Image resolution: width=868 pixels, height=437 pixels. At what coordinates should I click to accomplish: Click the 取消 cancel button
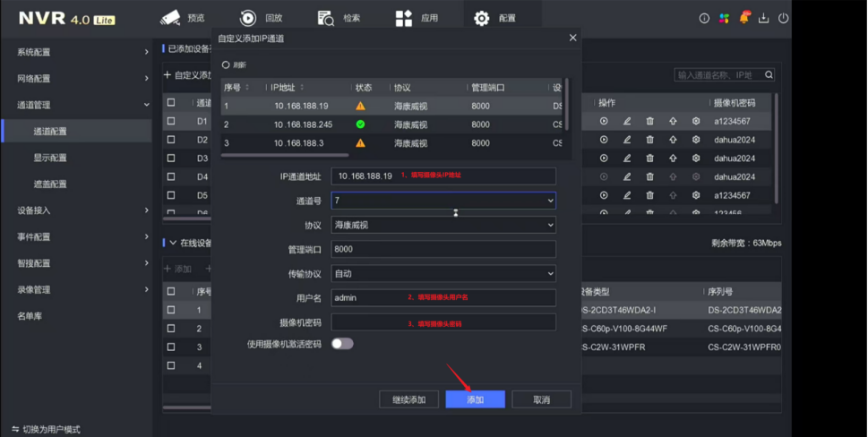pos(541,399)
